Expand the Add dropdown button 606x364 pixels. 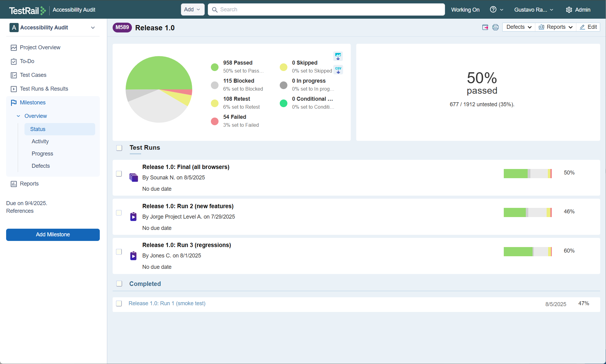point(192,9)
